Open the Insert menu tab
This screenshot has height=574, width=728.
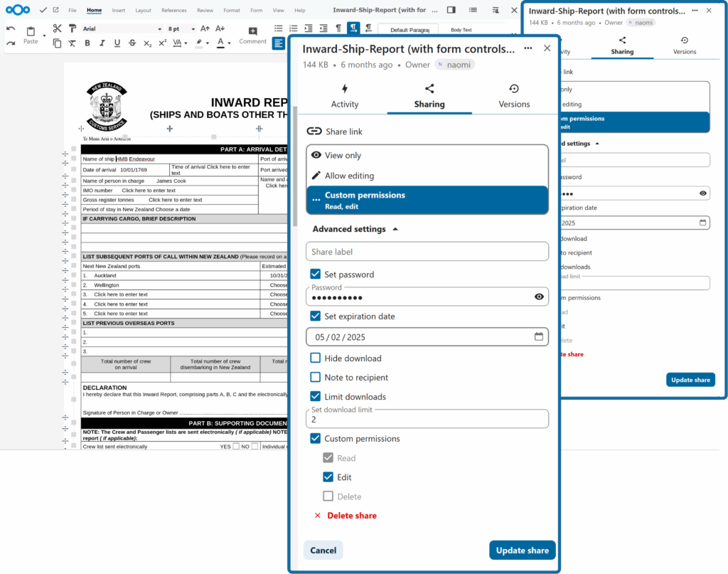118,11
